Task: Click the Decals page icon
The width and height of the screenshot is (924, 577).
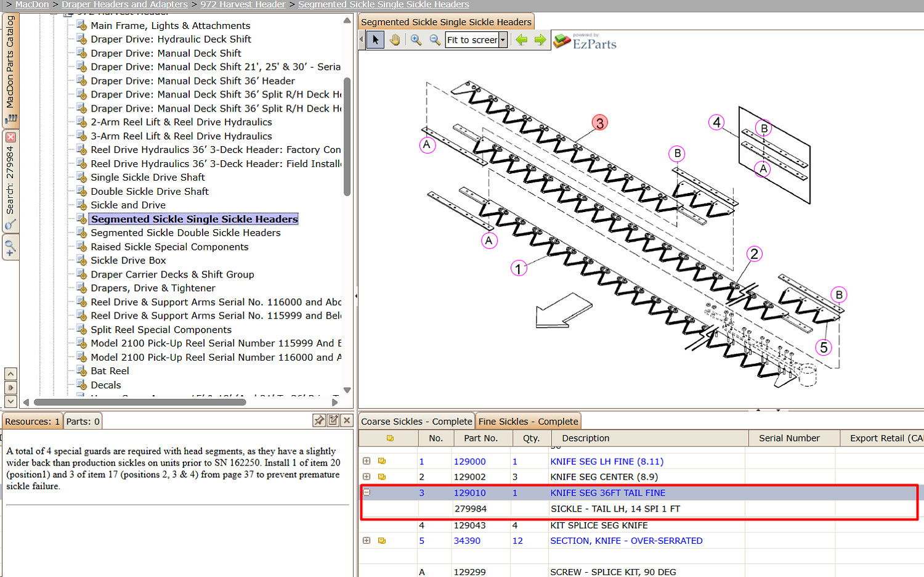Action: pyautogui.click(x=81, y=385)
